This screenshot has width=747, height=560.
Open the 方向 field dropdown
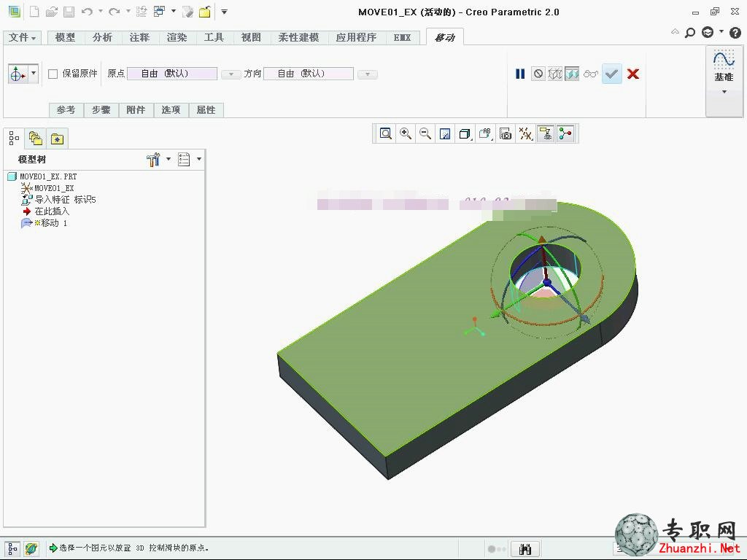click(368, 74)
